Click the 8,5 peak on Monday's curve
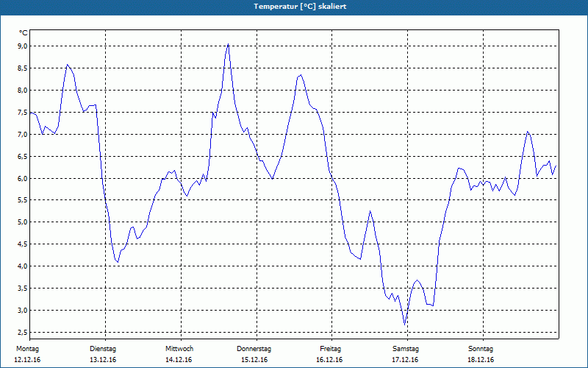588x368 pixels. pos(68,65)
